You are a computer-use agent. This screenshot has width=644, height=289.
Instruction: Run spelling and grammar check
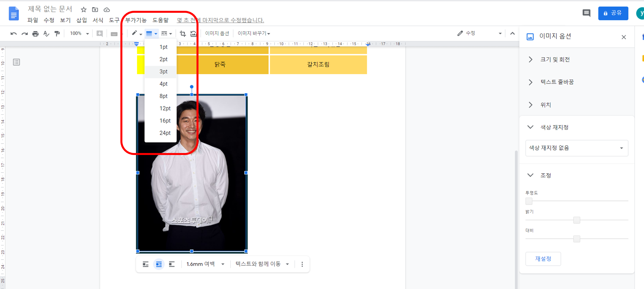click(46, 33)
